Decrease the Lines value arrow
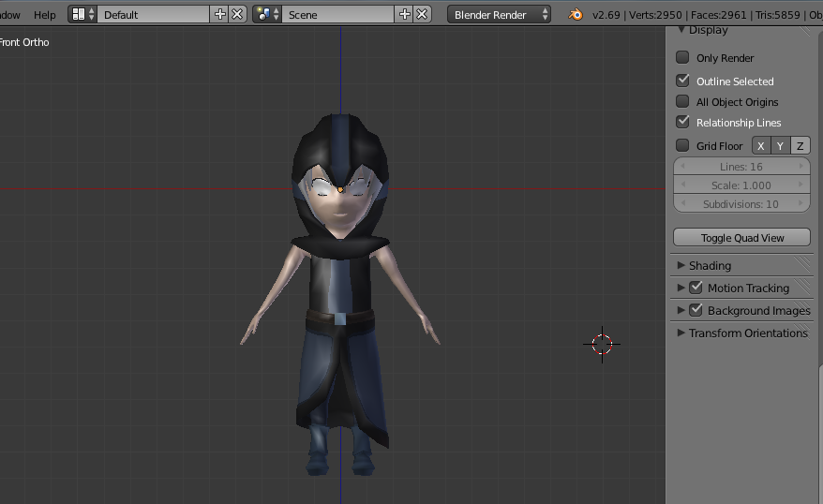This screenshot has height=504, width=823. pos(682,166)
